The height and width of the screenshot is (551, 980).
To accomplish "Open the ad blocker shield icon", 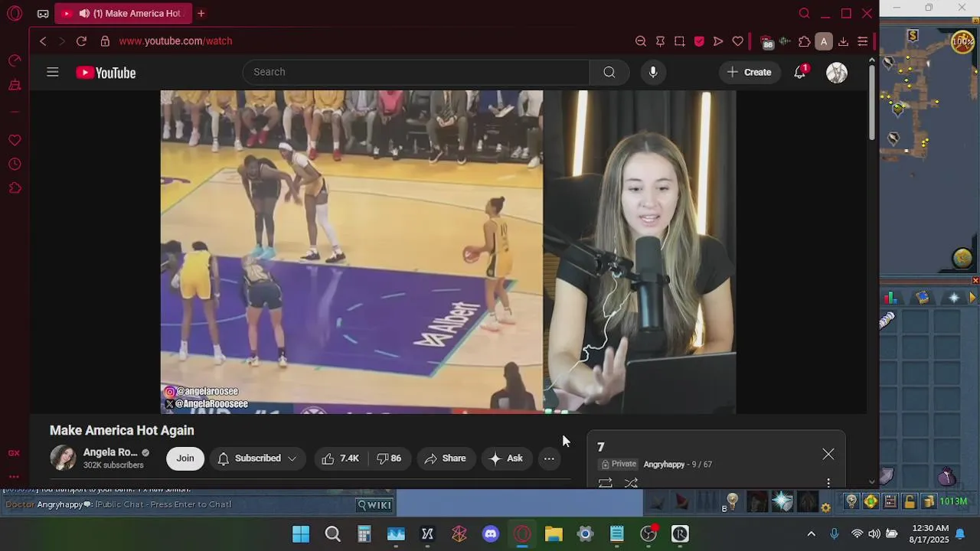I will [699, 41].
